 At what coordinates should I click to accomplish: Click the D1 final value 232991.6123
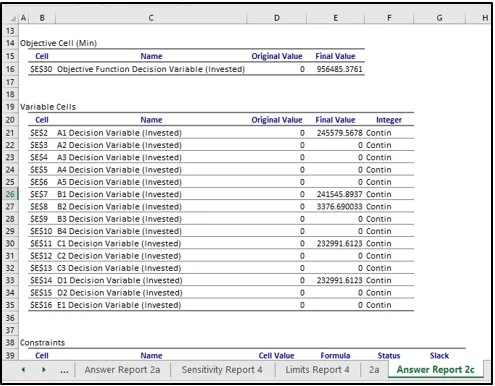point(339,280)
